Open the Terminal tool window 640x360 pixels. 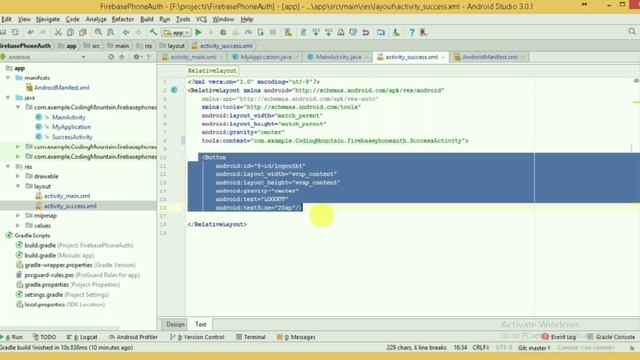click(x=251, y=337)
